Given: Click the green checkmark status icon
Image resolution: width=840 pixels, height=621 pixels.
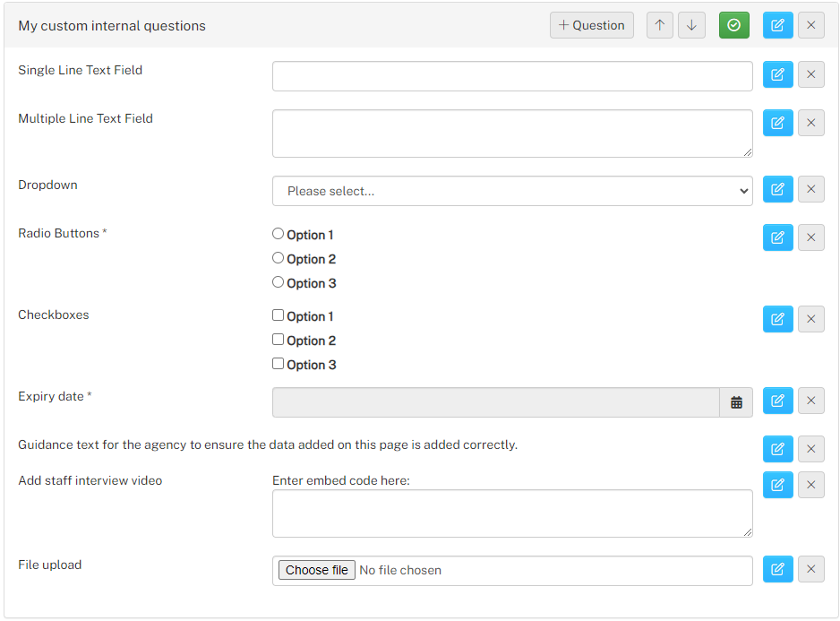Looking at the screenshot, I should (734, 25).
